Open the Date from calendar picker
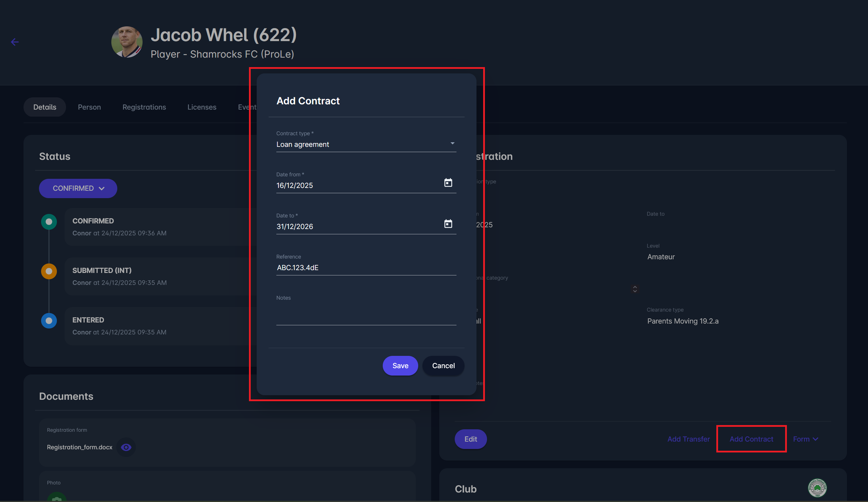The image size is (868, 502). pos(448,183)
